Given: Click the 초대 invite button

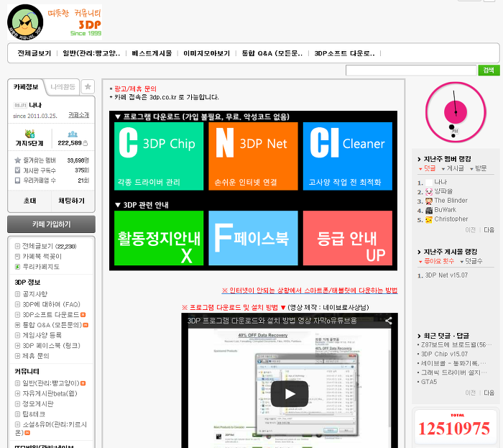Looking at the screenshot, I should coord(29,201).
